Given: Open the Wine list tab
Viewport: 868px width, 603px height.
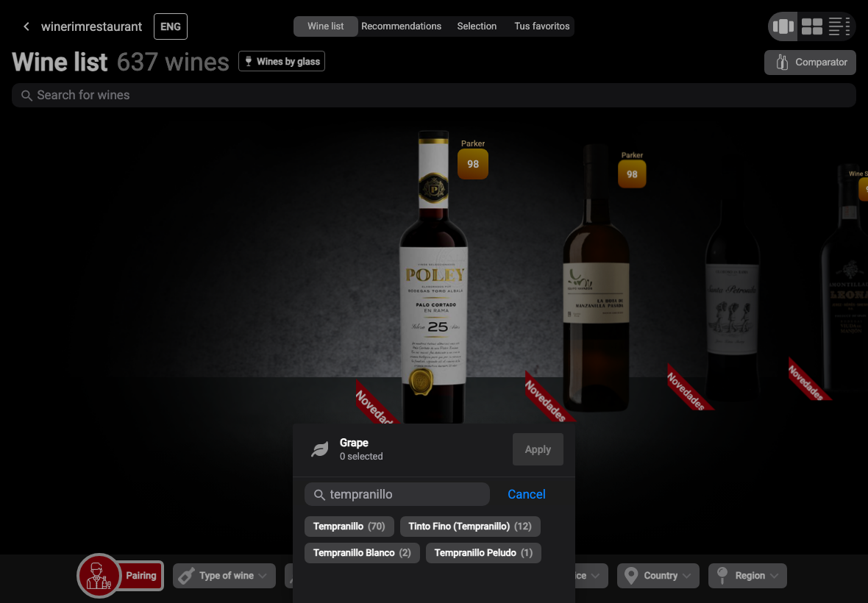Looking at the screenshot, I should (325, 26).
